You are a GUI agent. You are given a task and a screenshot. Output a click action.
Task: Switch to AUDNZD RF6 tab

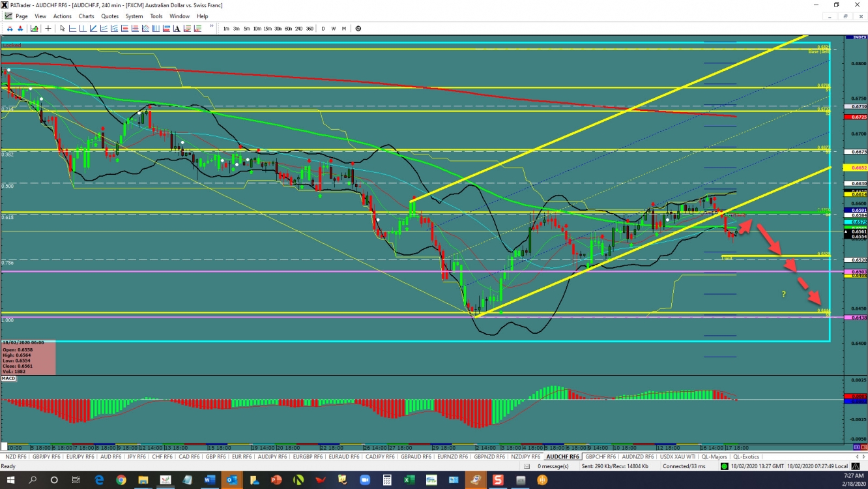click(637, 456)
